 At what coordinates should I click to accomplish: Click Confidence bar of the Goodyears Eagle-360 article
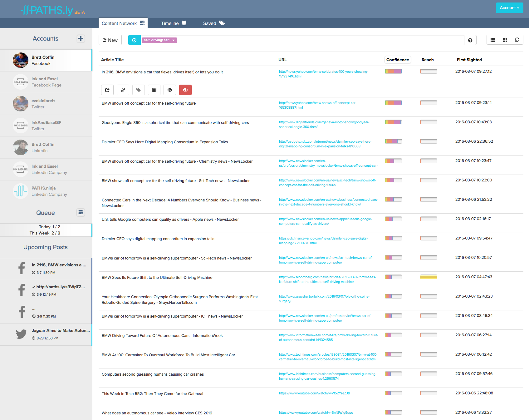tap(393, 122)
